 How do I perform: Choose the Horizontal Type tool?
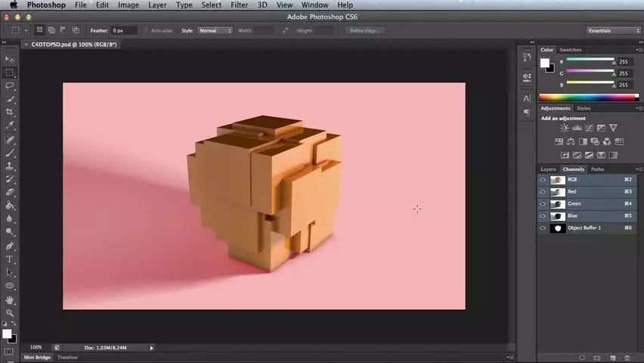[9, 259]
